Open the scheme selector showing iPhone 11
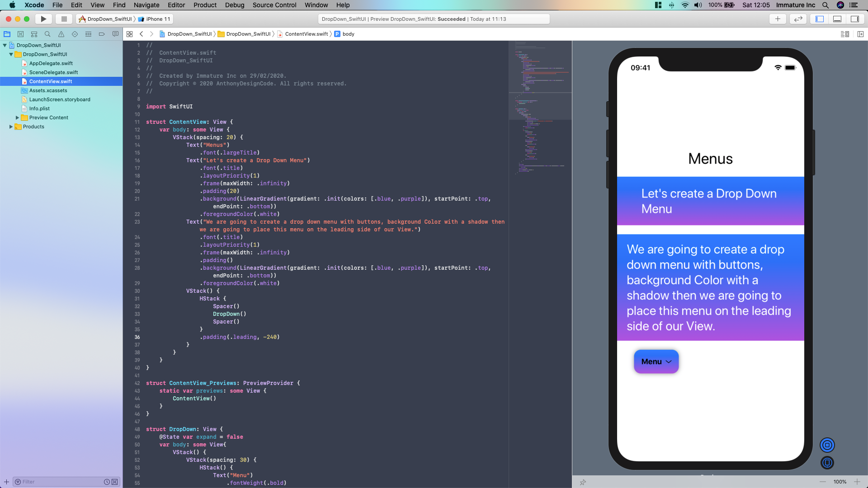The width and height of the screenshot is (868, 488). [155, 19]
